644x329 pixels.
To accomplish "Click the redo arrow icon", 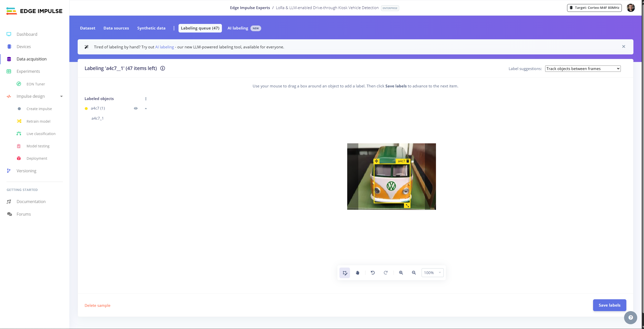I will [386, 273].
